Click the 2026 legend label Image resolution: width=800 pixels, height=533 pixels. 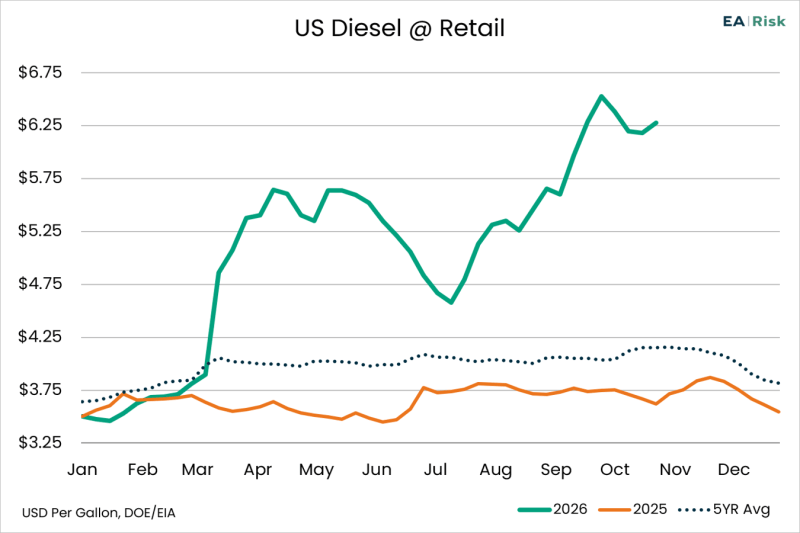point(570,509)
